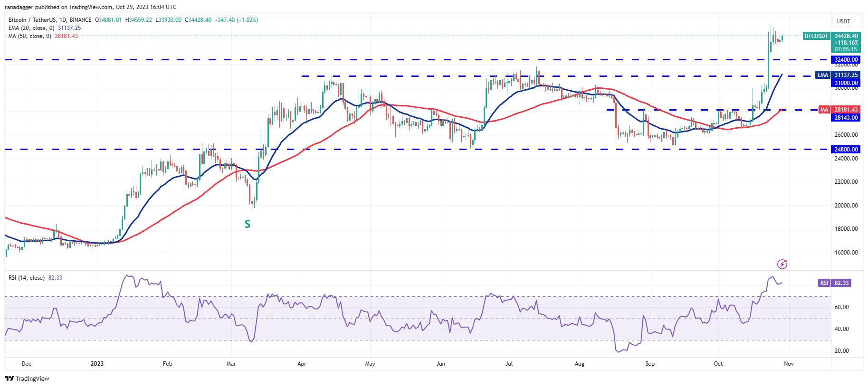The image size is (868, 387).
Task: Select the 24800.00 horizontal line price label
Action: pos(846,150)
